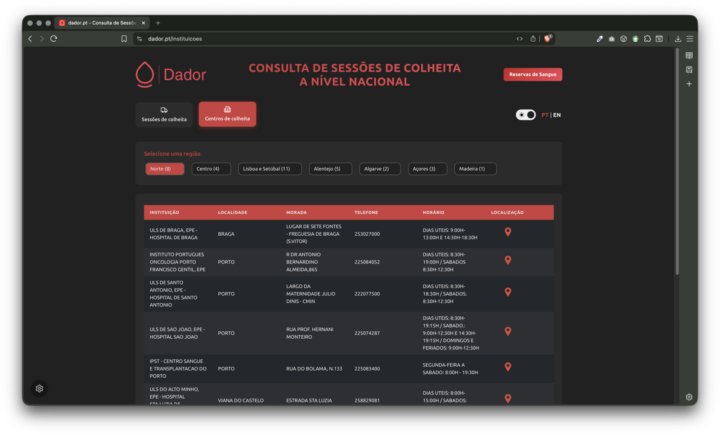Open sidebar settings gear at bottom right
The image size is (720, 435).
click(689, 397)
